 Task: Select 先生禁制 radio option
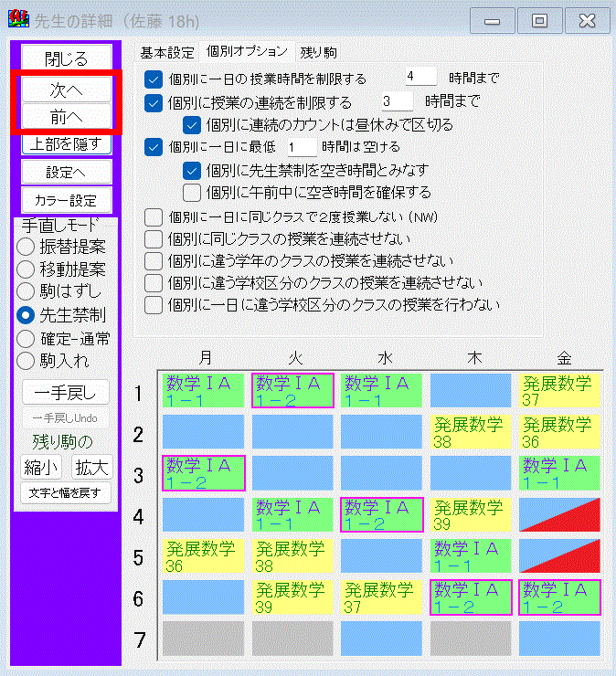pos(61,315)
